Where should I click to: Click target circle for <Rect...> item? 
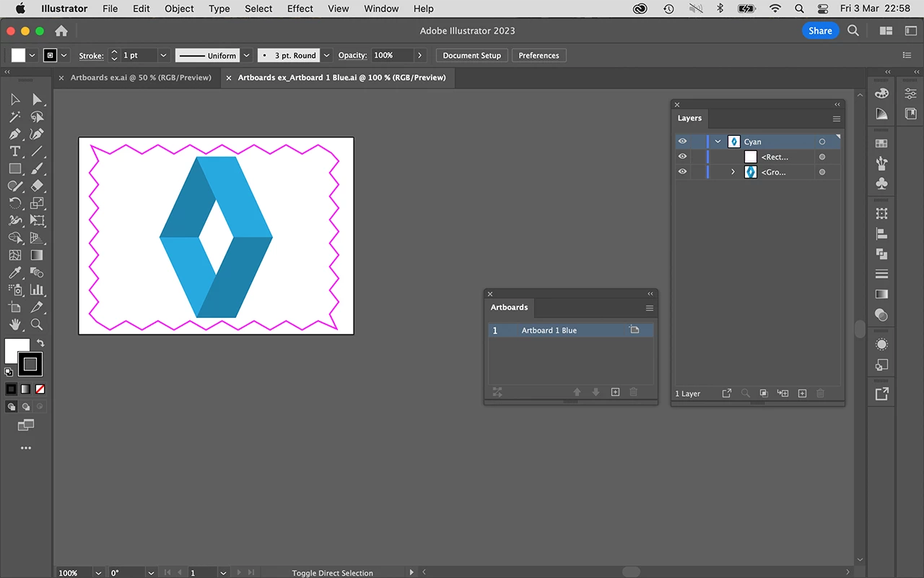821,157
